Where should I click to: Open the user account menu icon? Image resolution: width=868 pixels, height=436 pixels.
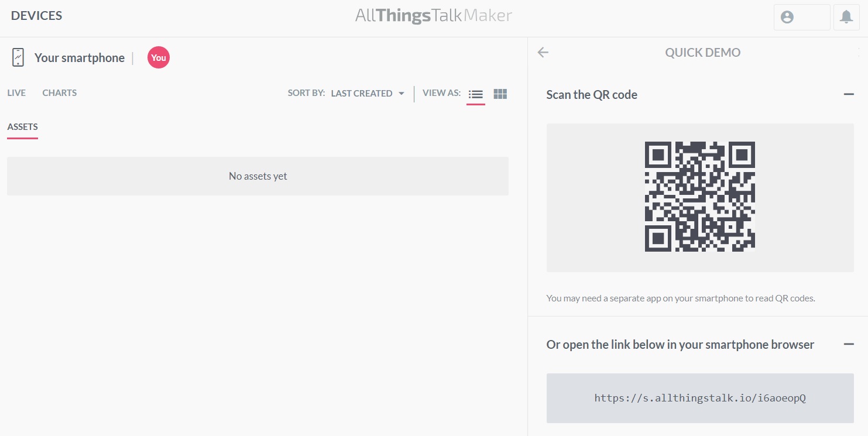(787, 17)
